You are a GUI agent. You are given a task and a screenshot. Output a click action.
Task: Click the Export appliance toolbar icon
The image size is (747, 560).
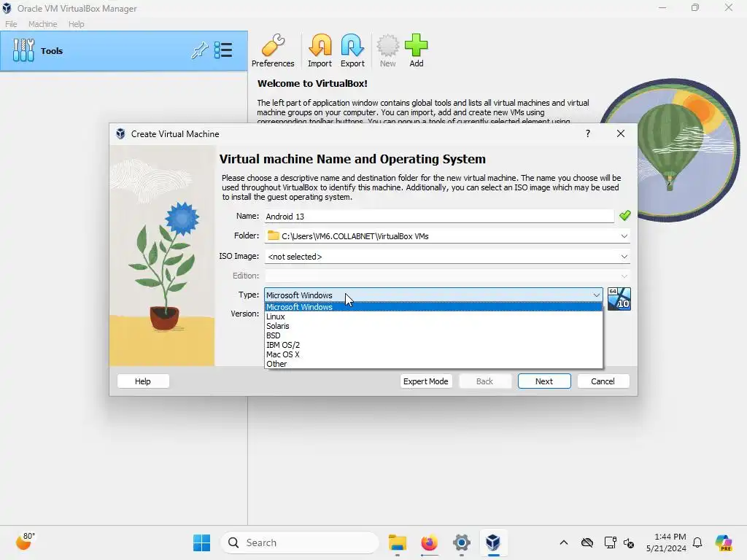tap(352, 51)
